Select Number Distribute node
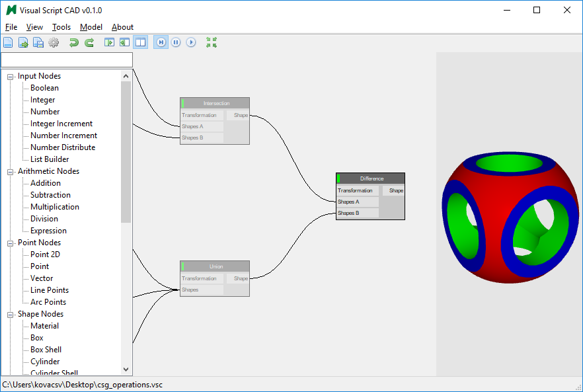This screenshot has height=392, width=583. coord(63,147)
